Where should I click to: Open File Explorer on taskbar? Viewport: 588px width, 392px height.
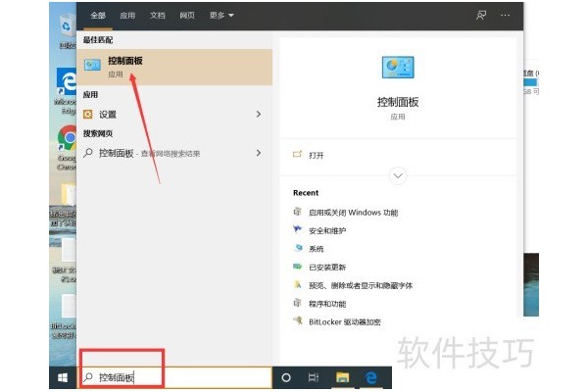(x=342, y=377)
